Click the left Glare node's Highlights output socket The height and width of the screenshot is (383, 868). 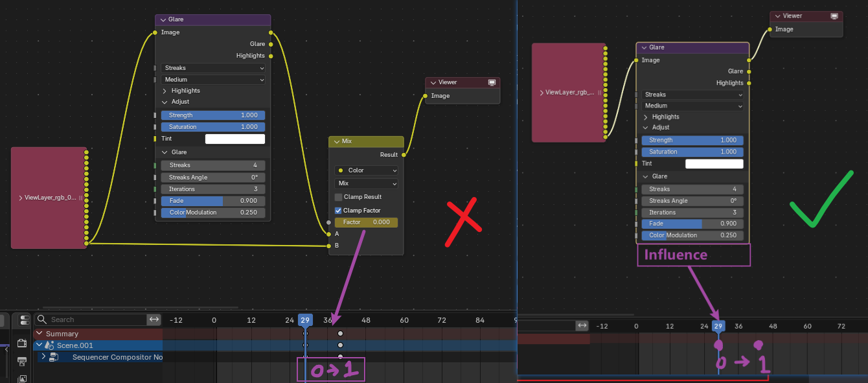(x=271, y=56)
